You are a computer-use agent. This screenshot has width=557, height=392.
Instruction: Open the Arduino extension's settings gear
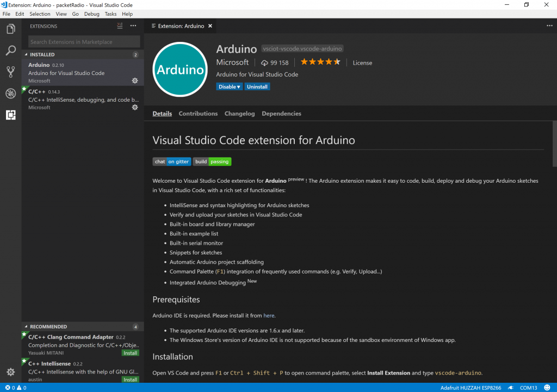tap(134, 80)
